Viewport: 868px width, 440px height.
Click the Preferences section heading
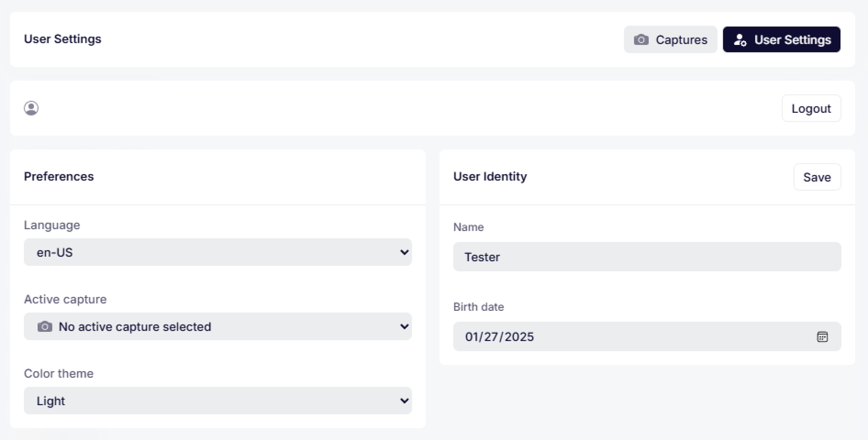59,176
